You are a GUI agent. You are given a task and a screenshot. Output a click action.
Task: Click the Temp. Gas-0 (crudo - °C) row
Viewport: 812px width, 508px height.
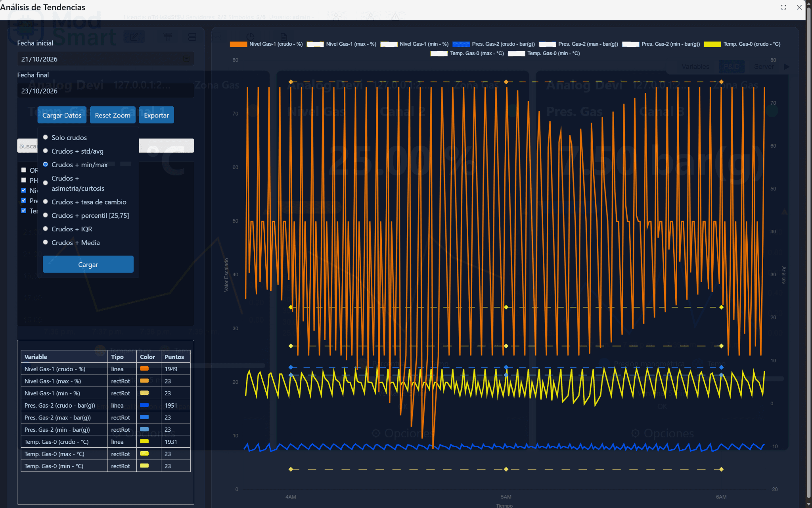coord(105,442)
